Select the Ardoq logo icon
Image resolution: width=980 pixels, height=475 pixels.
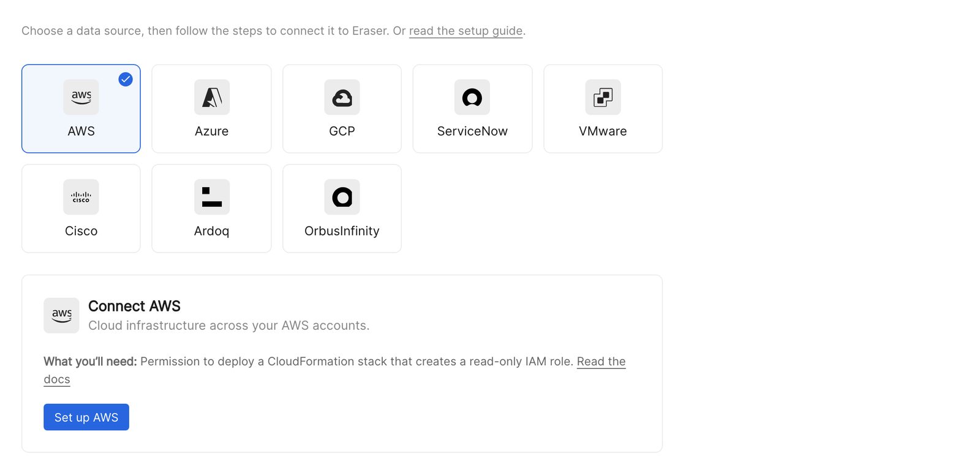[212, 197]
